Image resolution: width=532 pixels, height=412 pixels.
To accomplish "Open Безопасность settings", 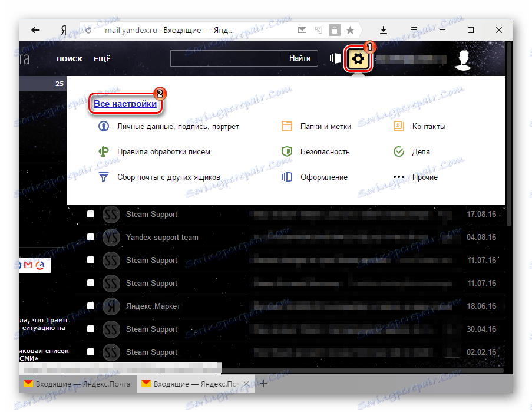I will 325,151.
